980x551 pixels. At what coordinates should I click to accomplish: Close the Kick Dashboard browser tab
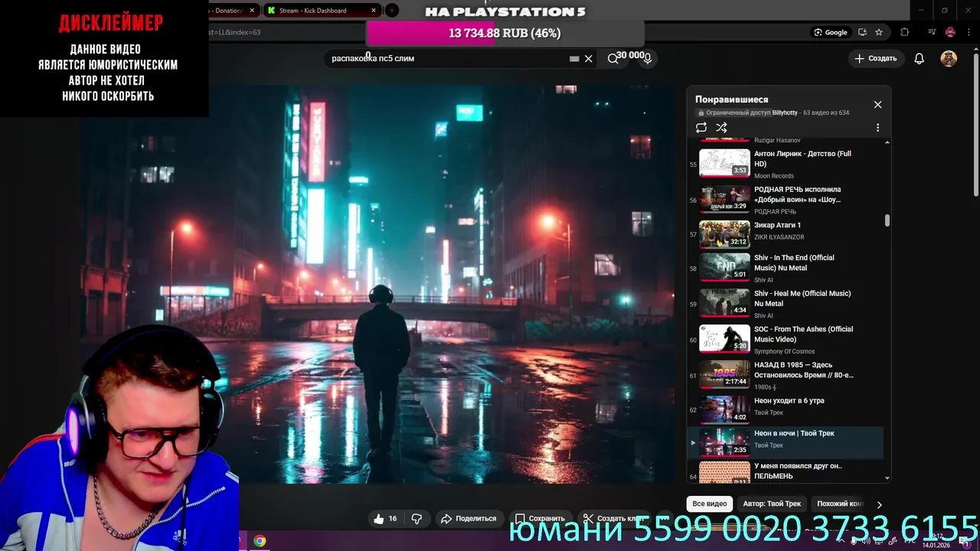(x=374, y=11)
